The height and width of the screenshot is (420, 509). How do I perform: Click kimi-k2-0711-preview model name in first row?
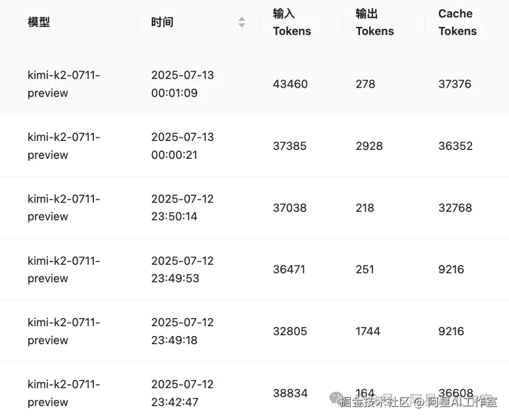pyautogui.click(x=64, y=84)
